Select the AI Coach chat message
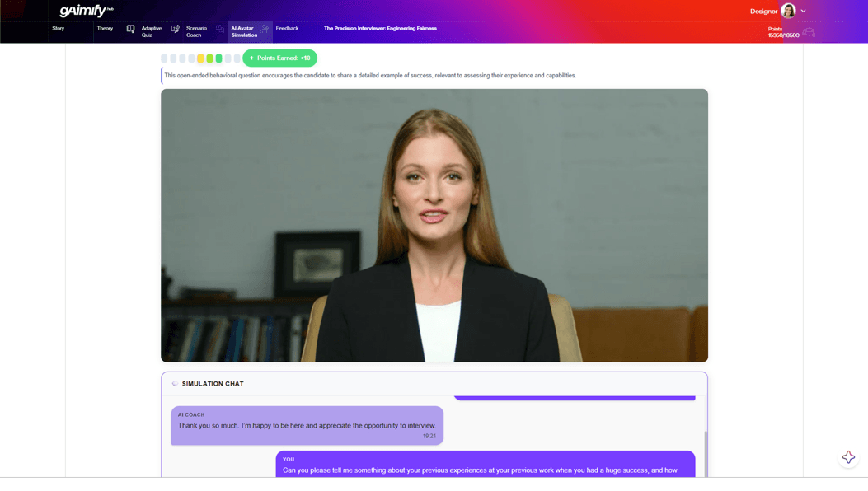The height and width of the screenshot is (491, 868). click(306, 423)
